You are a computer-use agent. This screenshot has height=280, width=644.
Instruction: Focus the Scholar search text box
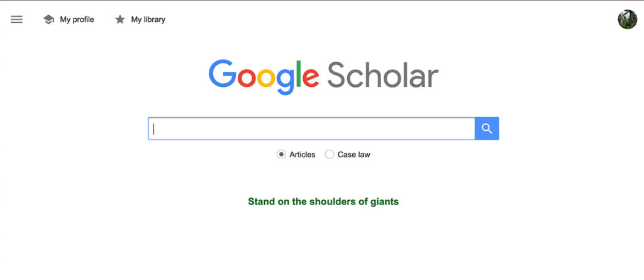[311, 128]
